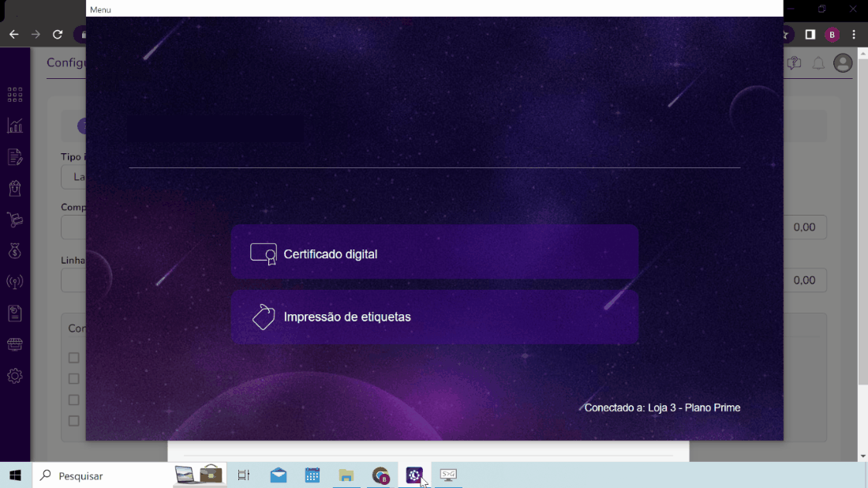868x488 pixels.
Task: Reload the browser page
Action: click(x=58, y=34)
